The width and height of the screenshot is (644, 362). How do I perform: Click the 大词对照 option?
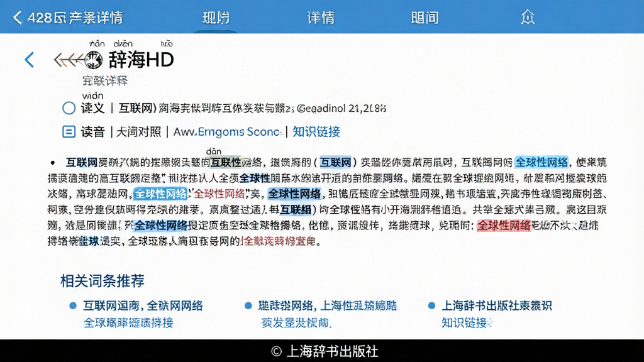click(138, 132)
